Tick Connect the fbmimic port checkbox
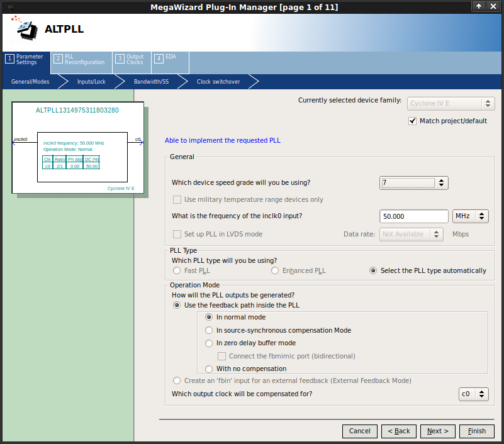 coord(221,357)
